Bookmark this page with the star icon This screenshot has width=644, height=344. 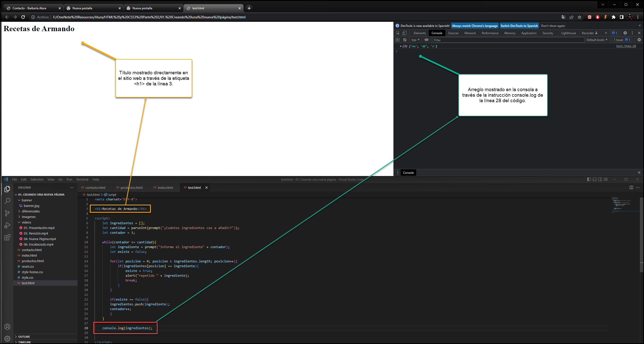pyautogui.click(x=580, y=17)
